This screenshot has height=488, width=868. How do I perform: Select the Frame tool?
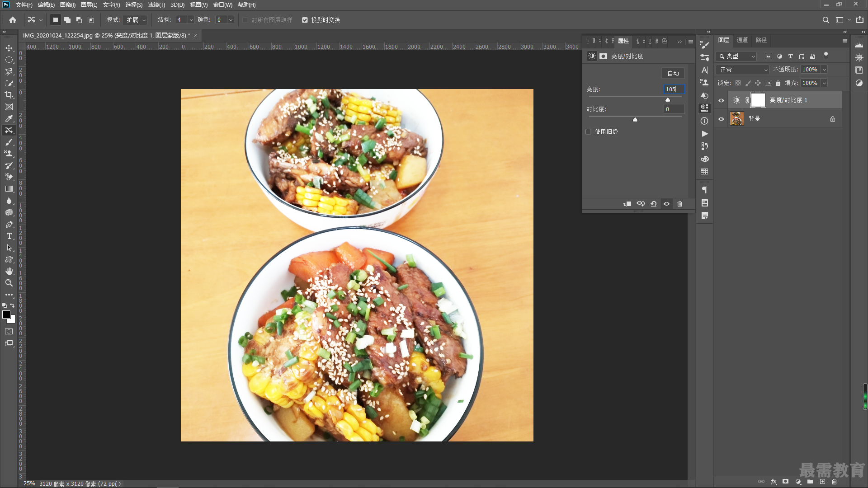(x=9, y=107)
